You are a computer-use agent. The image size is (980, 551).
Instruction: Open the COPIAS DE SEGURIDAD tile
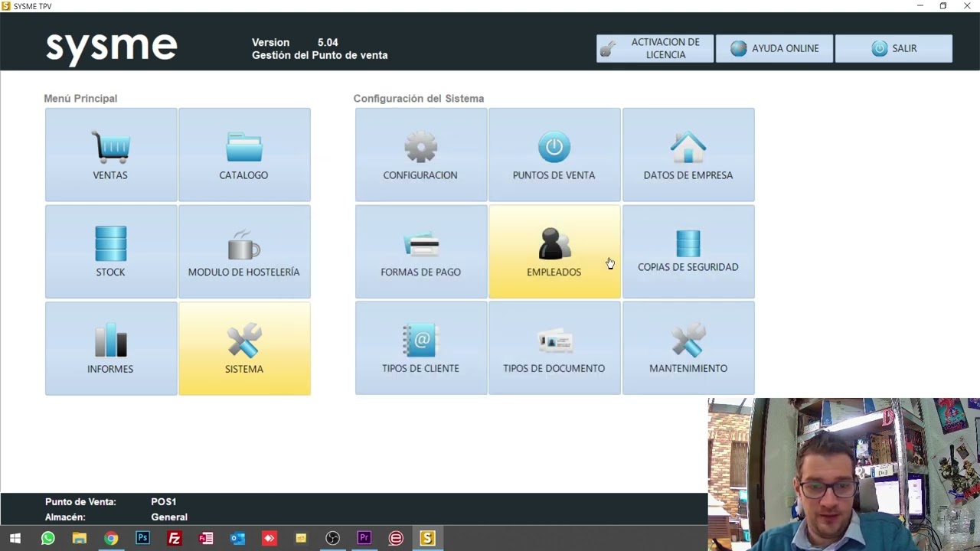pyautogui.click(x=688, y=252)
